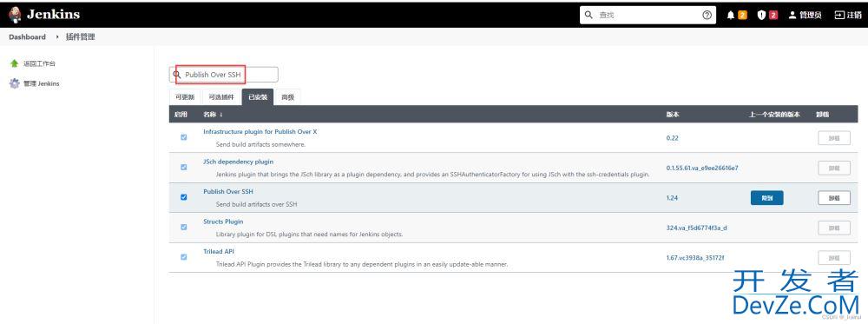Click the version 0.22 link

click(x=672, y=138)
